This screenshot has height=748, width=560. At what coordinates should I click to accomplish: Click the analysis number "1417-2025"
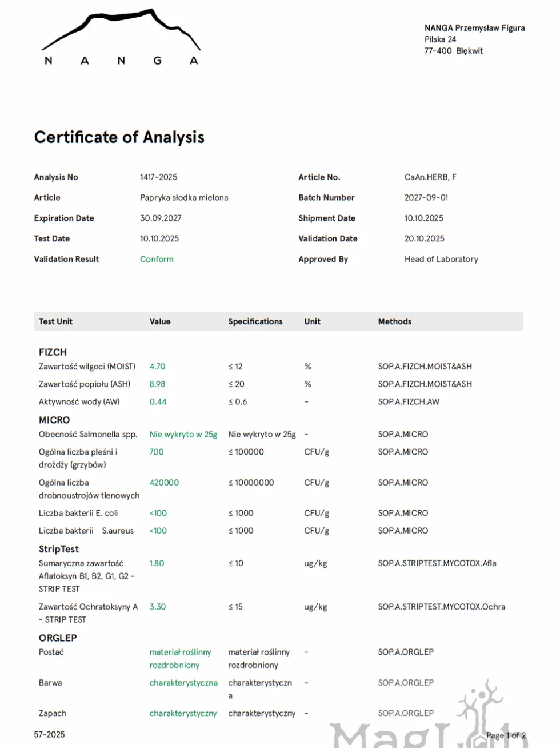(x=159, y=177)
